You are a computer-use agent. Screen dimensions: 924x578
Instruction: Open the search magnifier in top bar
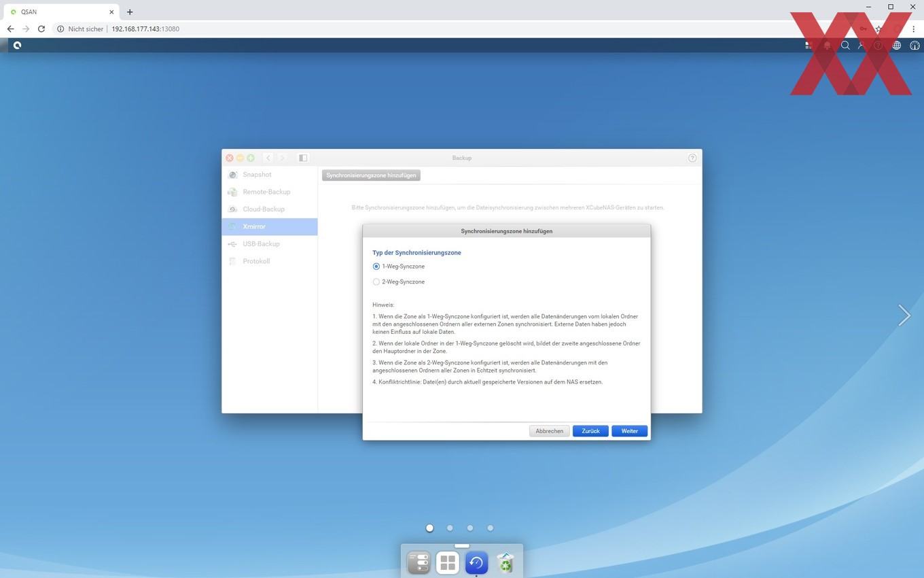[x=845, y=46]
